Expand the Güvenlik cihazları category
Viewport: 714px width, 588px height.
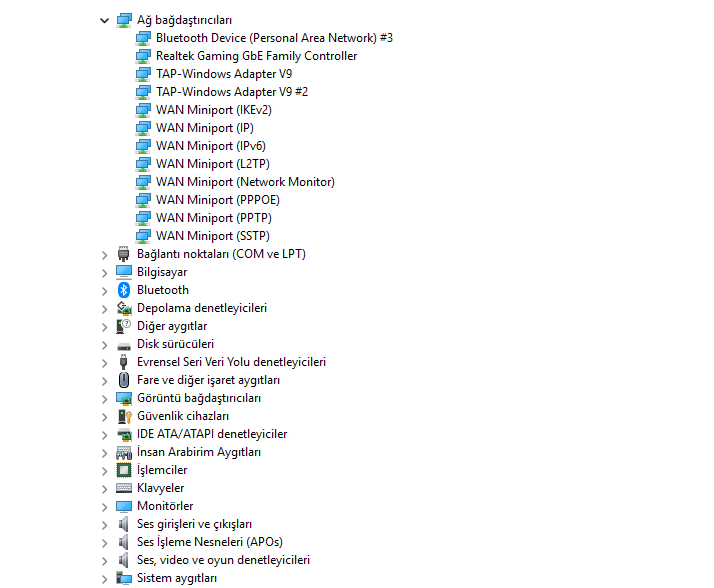click(105, 417)
